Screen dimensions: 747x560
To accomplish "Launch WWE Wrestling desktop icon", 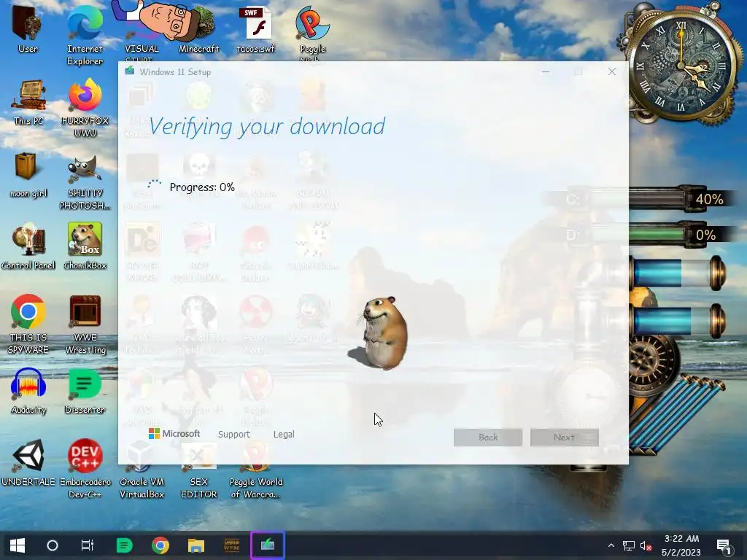I will point(85,324).
